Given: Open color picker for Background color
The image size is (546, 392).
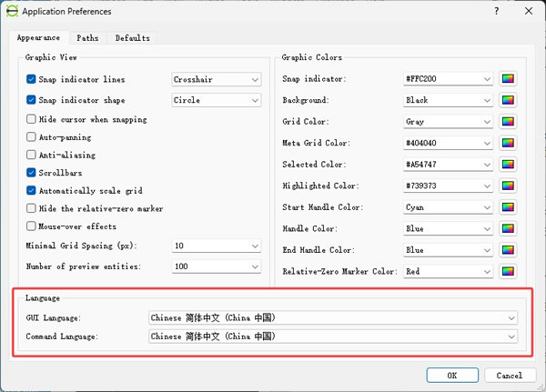Looking at the screenshot, I should click(508, 101).
